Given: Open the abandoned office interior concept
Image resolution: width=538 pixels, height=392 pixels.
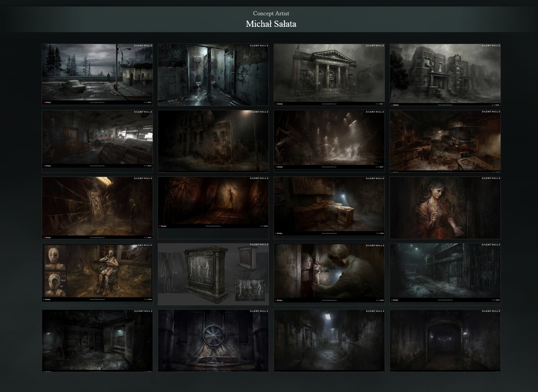Looking at the screenshot, I should [x=97, y=140].
